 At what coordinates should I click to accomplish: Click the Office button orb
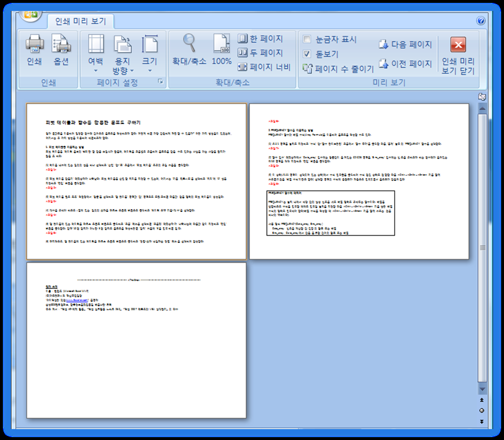30,16
